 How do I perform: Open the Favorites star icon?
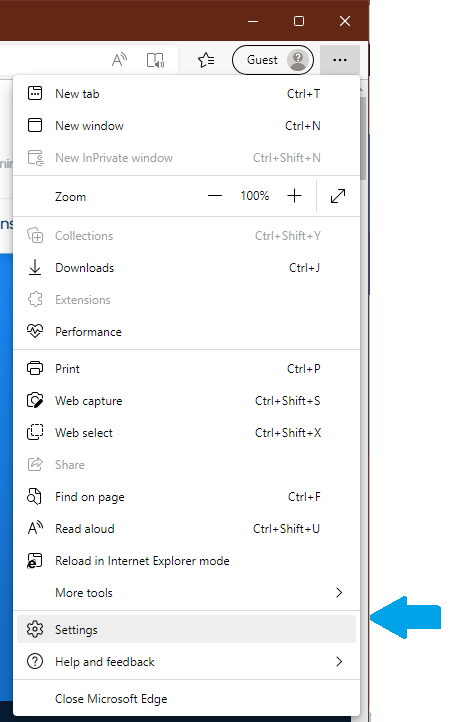coord(206,60)
